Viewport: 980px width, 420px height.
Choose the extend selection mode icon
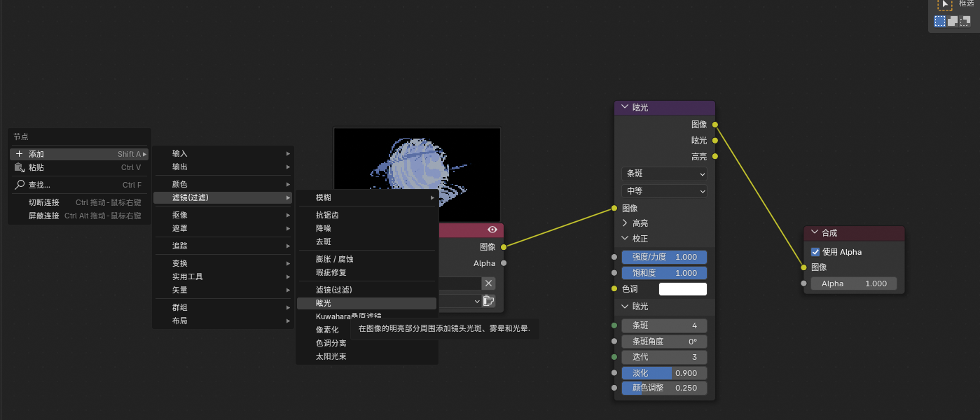point(953,22)
